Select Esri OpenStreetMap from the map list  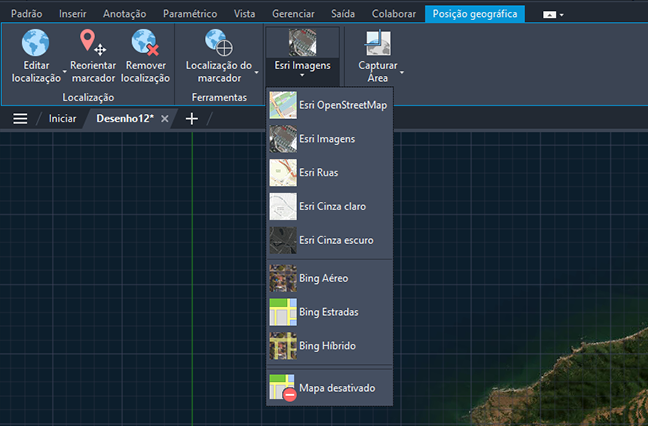pyautogui.click(x=329, y=105)
